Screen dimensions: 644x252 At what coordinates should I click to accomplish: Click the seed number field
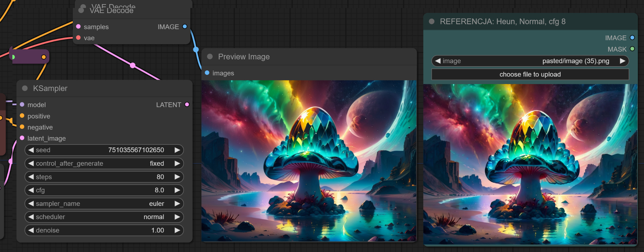104,150
